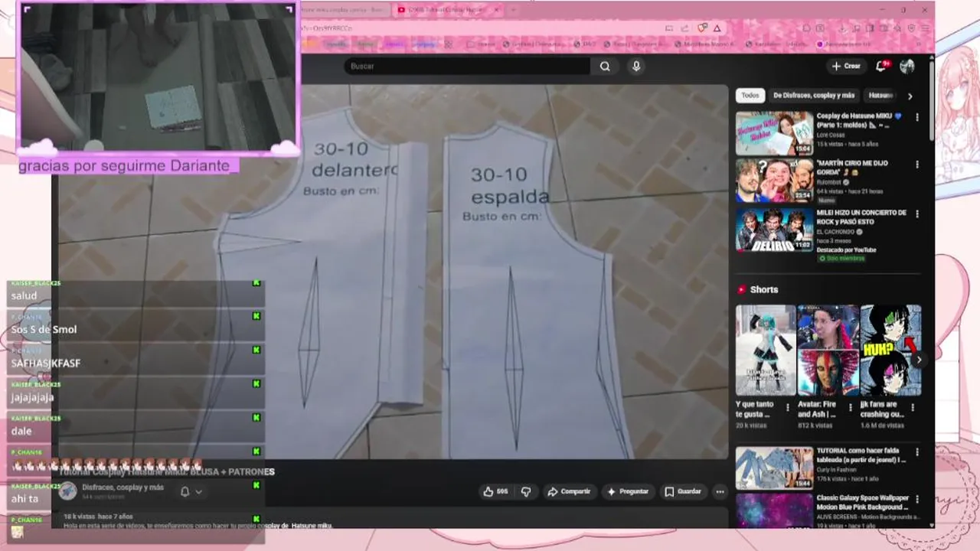Screen dimensions: 980x551
Task: Close the YouTube browser tab
Action: 496,10
